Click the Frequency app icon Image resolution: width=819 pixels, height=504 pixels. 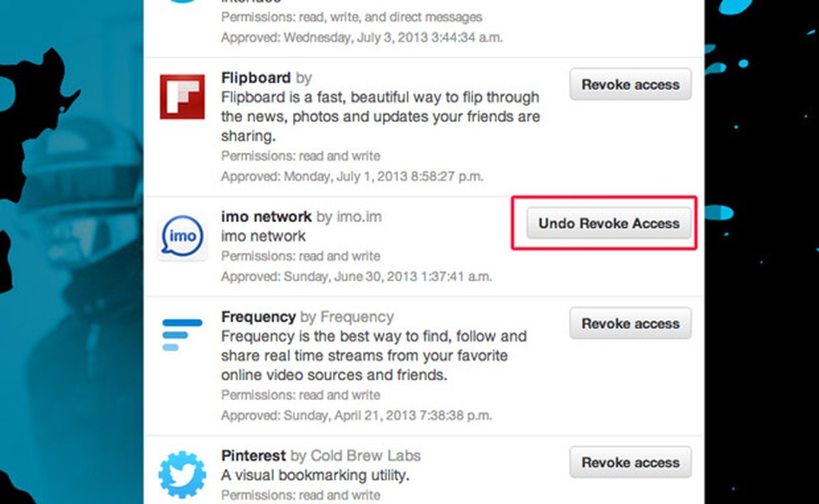point(181,334)
